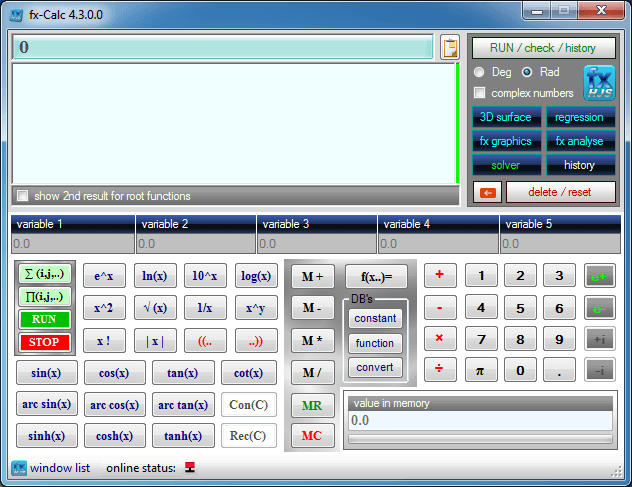Click the red backspace arrow button
The height and width of the screenshot is (487, 632).
pyautogui.click(x=487, y=192)
